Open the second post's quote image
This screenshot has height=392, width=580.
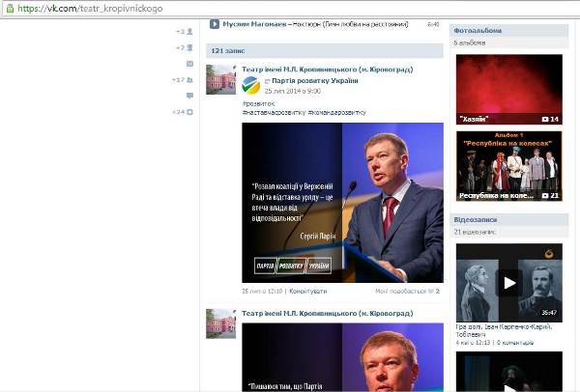[342, 357]
